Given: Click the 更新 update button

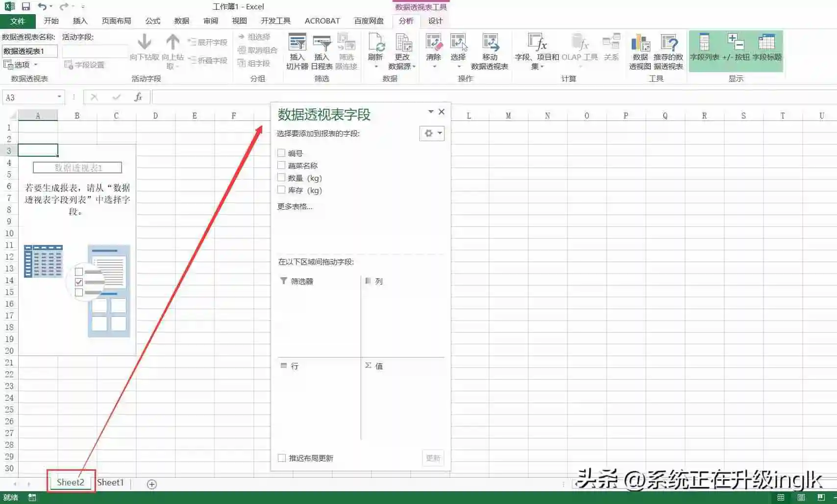Looking at the screenshot, I should click(433, 458).
